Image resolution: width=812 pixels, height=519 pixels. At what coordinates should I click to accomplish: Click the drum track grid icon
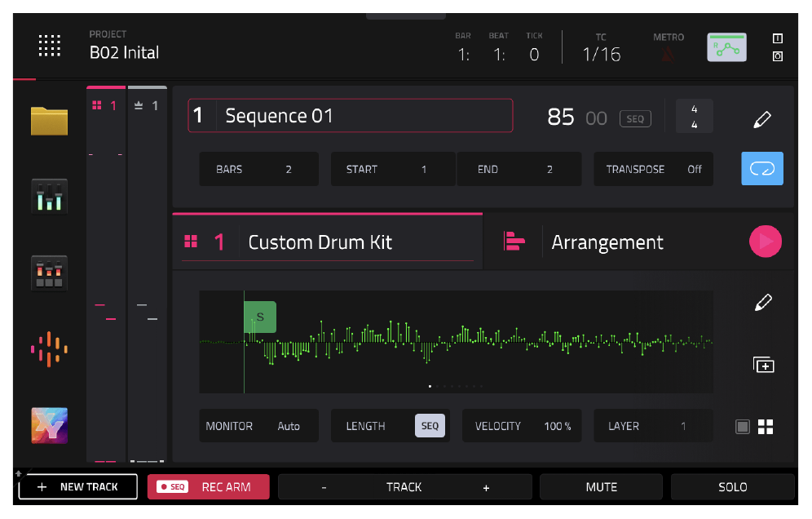191,242
